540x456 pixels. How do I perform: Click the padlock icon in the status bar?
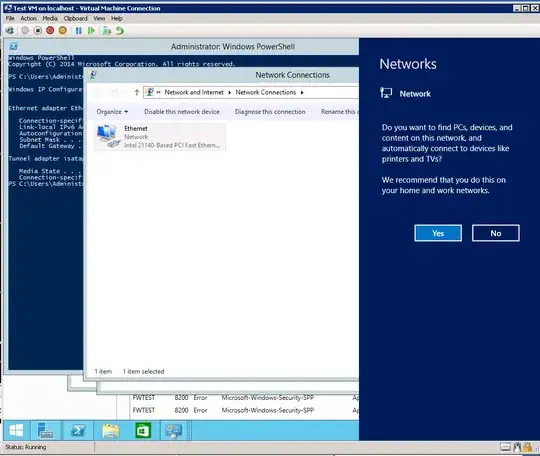tap(527, 447)
